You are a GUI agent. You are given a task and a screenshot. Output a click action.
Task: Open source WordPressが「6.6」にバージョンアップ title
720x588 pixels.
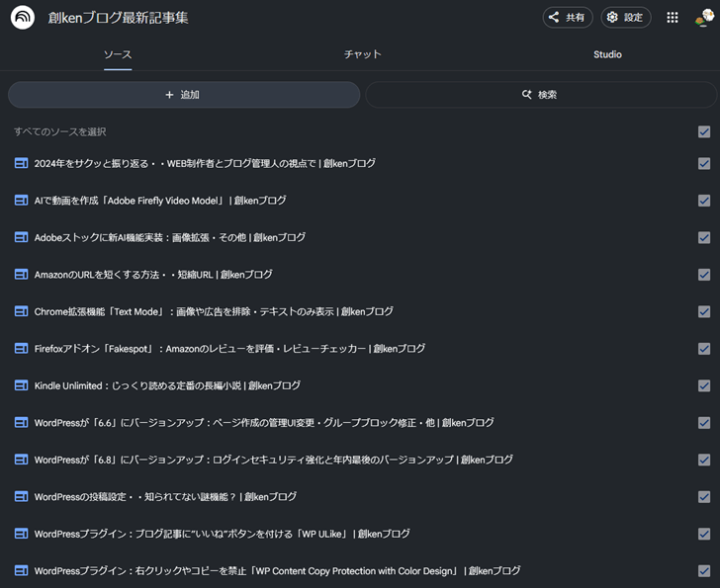264,423
